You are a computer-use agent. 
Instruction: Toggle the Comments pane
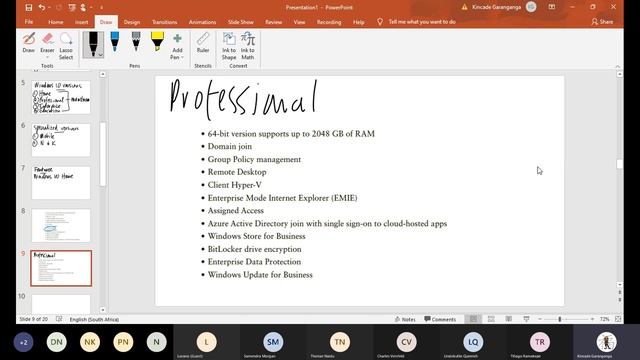tap(440, 319)
